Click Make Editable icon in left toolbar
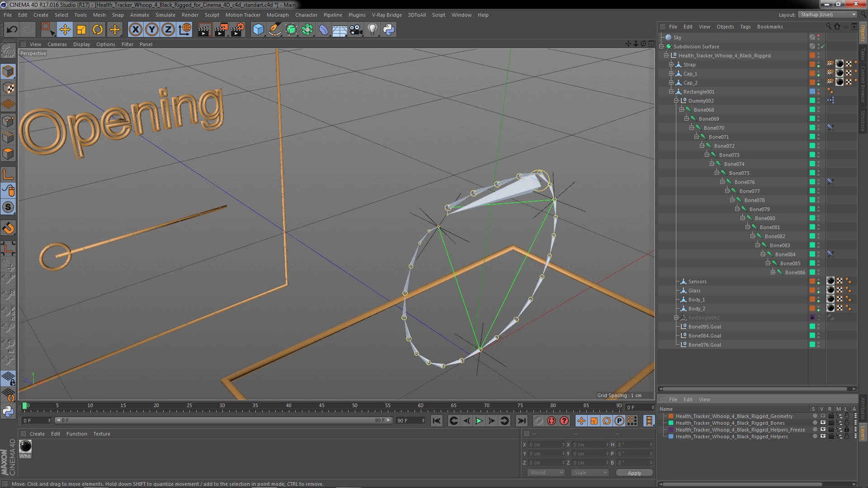The image size is (868, 488). tap(8, 51)
